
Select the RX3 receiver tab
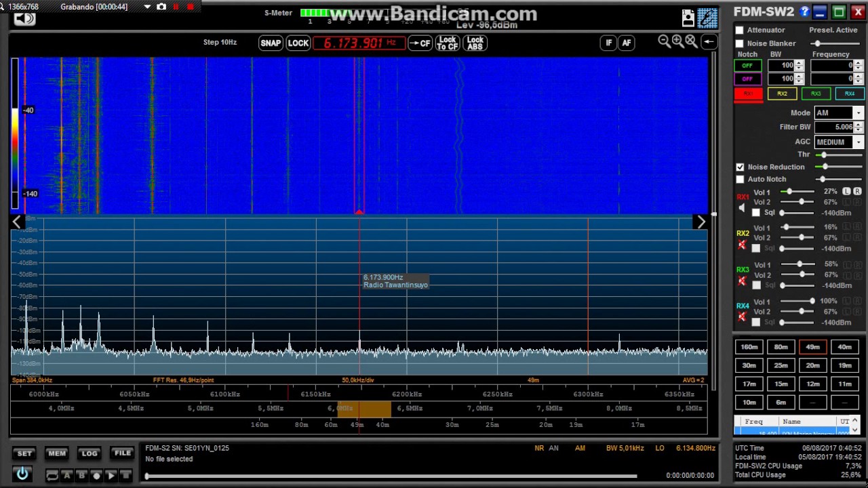pos(816,94)
